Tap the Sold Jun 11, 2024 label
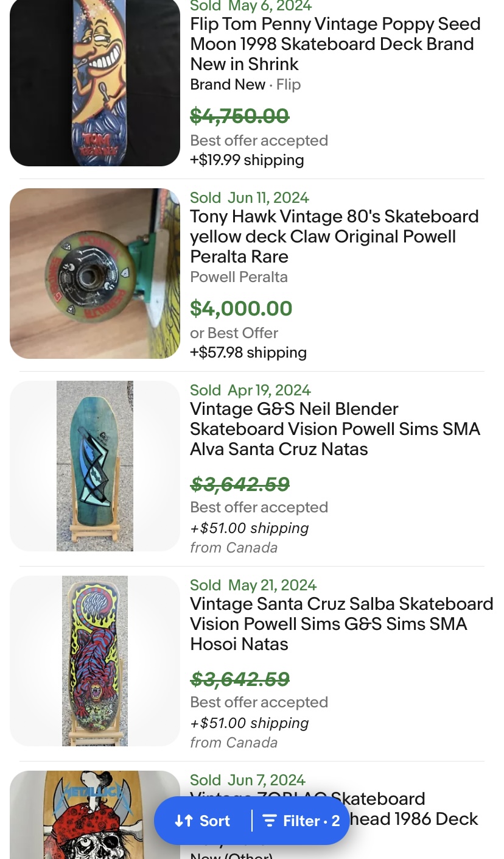This screenshot has height=859, width=504. click(250, 198)
